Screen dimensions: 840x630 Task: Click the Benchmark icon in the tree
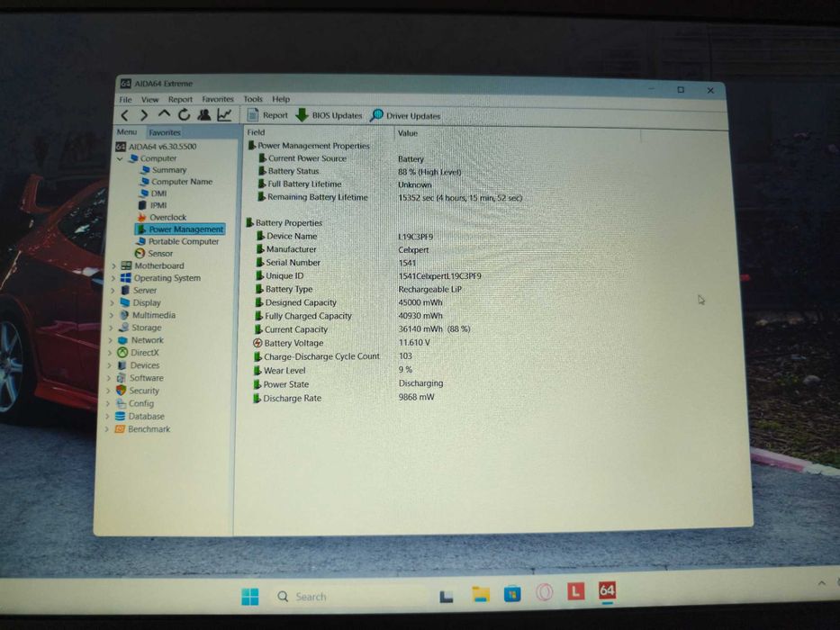tap(120, 429)
